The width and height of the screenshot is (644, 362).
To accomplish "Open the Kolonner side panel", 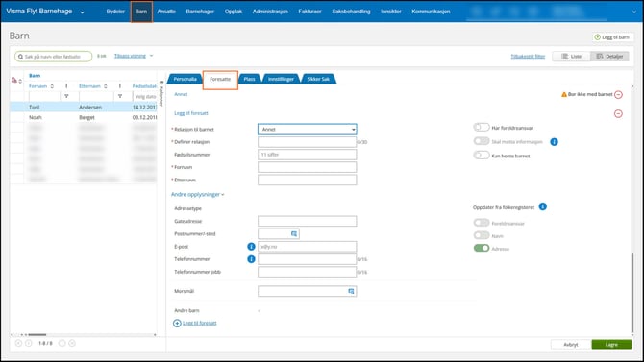I will point(161,93).
